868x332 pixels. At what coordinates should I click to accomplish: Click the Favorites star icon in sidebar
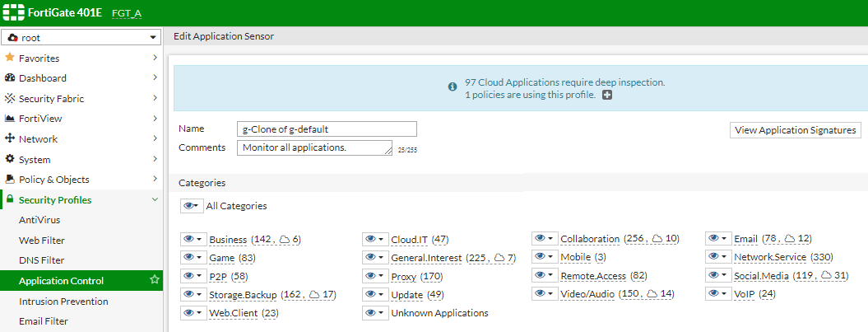(x=10, y=58)
